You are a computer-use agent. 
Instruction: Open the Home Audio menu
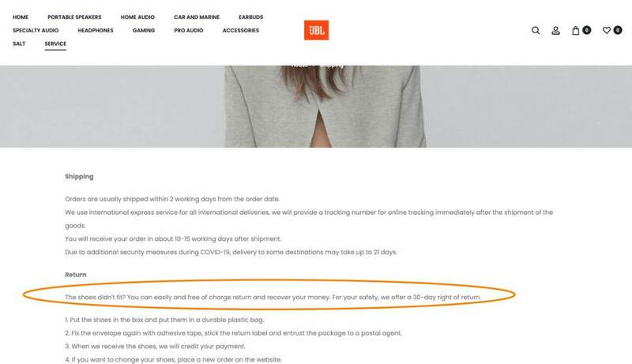pyautogui.click(x=137, y=17)
